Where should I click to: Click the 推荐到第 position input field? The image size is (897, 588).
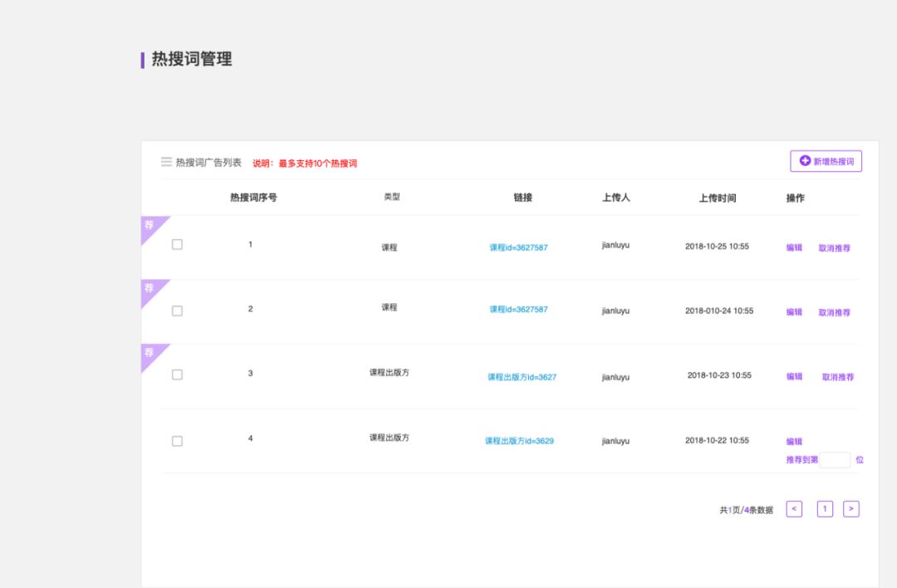coord(835,460)
